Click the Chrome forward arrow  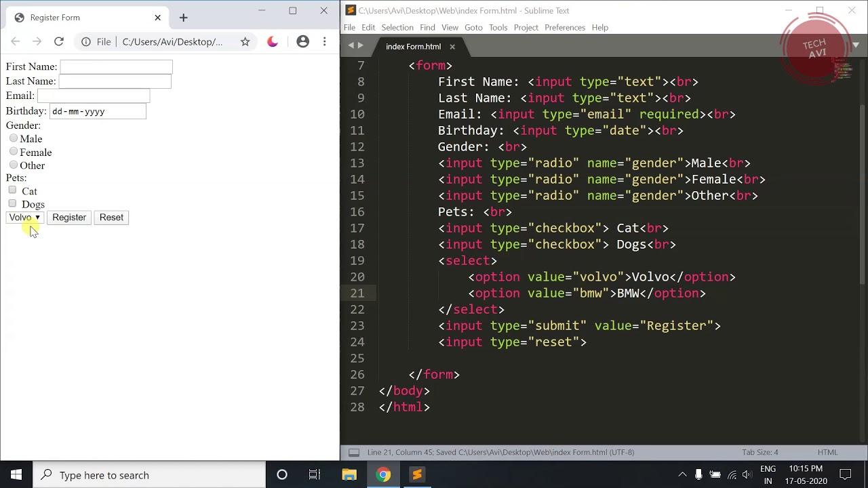pos(37,41)
